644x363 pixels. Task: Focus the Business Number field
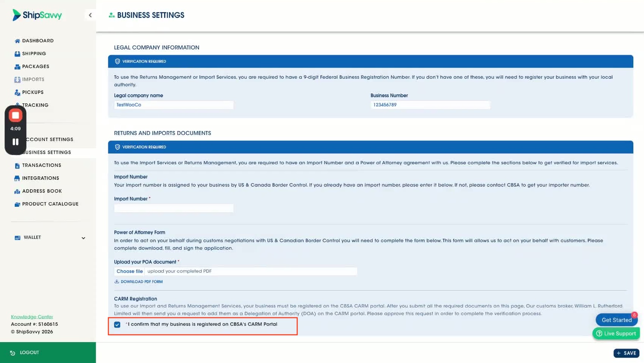pyautogui.click(x=430, y=105)
